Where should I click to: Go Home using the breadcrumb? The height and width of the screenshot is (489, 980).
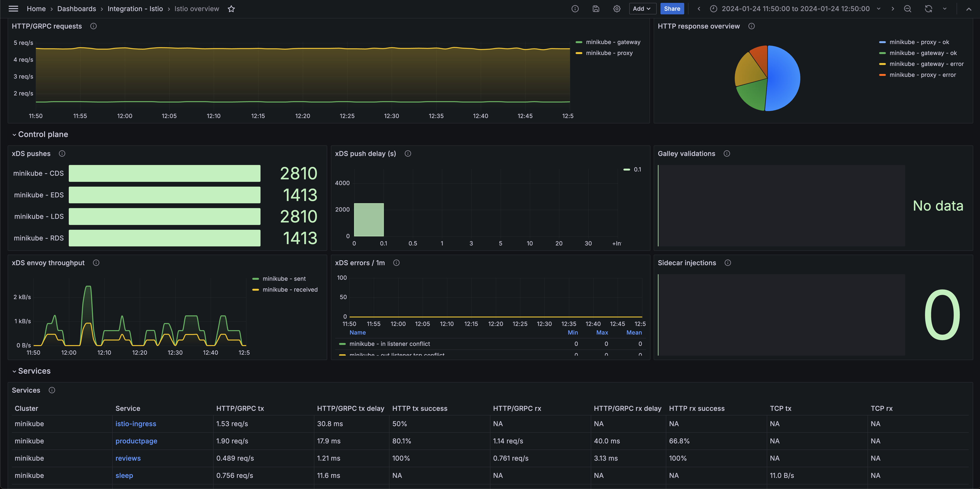pyautogui.click(x=36, y=8)
